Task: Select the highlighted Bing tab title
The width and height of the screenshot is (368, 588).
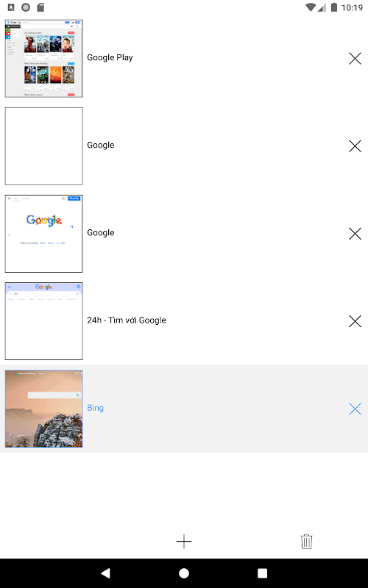Action: [x=96, y=408]
